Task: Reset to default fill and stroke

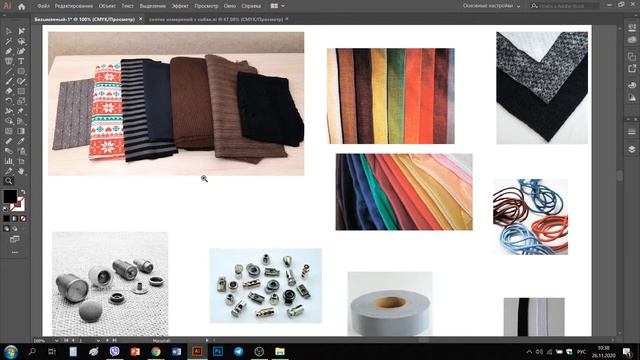Action: (x=6, y=209)
